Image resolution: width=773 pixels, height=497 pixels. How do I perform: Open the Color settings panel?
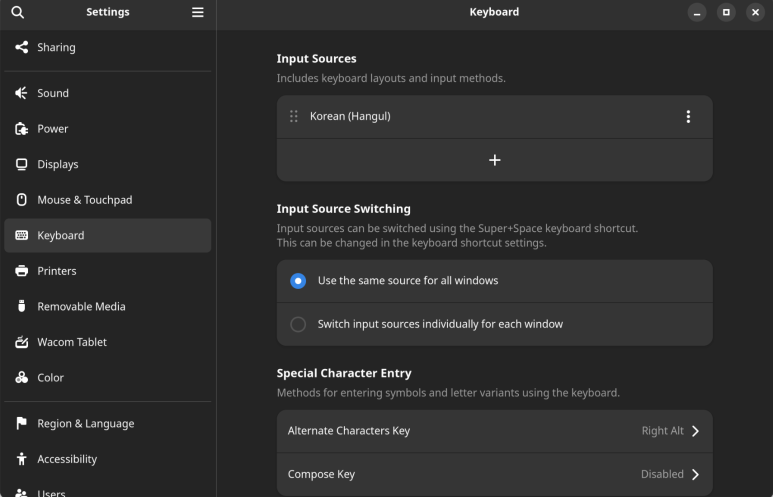pos(107,377)
